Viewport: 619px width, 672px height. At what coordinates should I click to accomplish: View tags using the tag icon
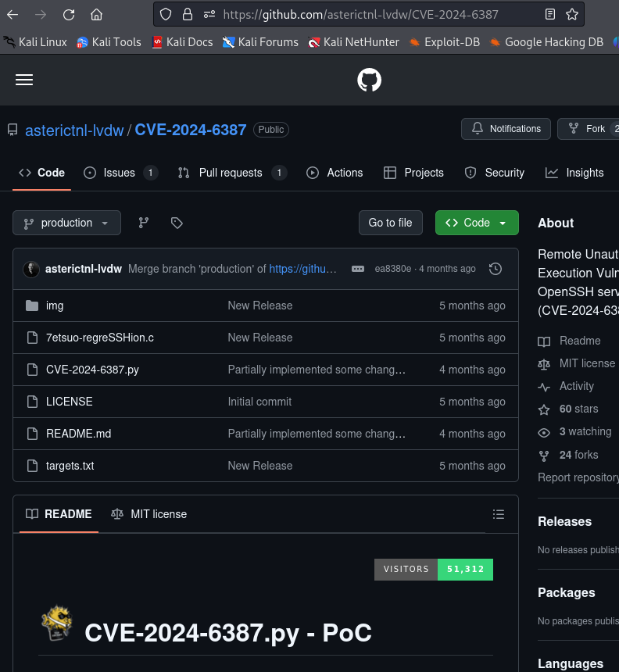177,223
